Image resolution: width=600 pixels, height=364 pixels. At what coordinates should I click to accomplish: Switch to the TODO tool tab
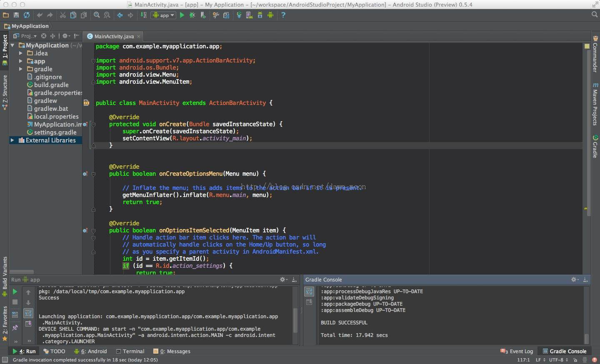click(x=54, y=351)
